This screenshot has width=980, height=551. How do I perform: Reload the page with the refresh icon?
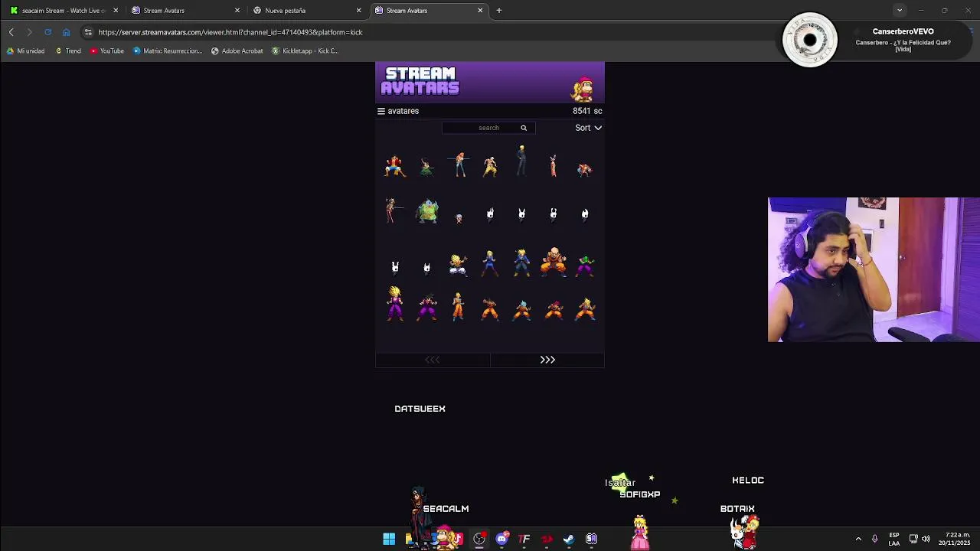point(47,32)
